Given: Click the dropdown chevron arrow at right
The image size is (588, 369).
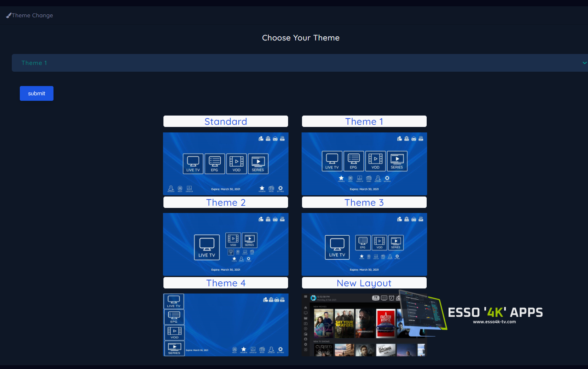Looking at the screenshot, I should [584, 63].
